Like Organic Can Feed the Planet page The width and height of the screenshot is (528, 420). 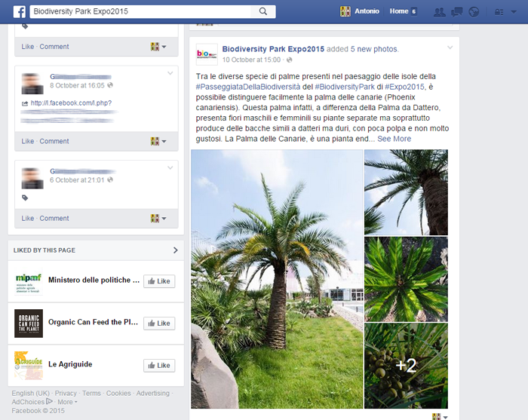pyautogui.click(x=159, y=323)
